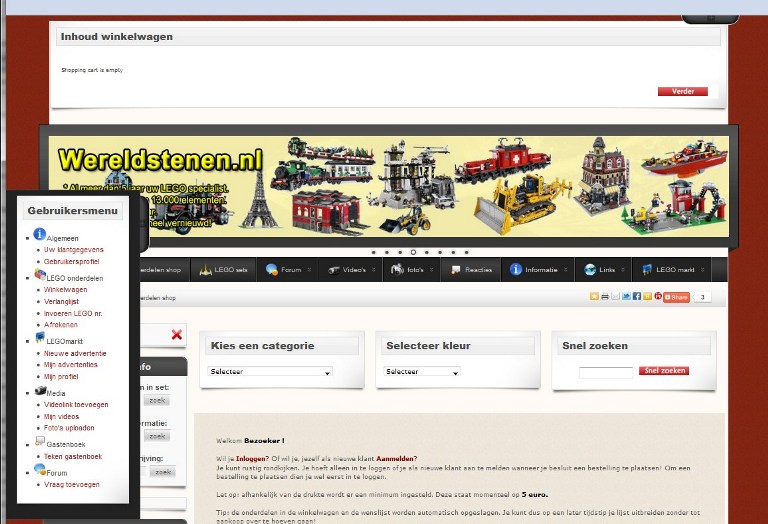
Task: Expand the LEGO markt menu chevron
Action: click(702, 270)
